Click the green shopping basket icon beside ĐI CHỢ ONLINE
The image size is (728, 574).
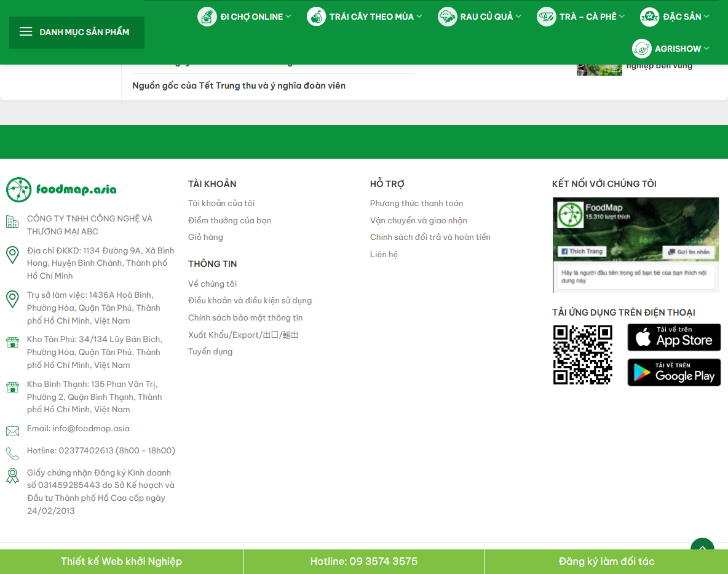coord(206,17)
